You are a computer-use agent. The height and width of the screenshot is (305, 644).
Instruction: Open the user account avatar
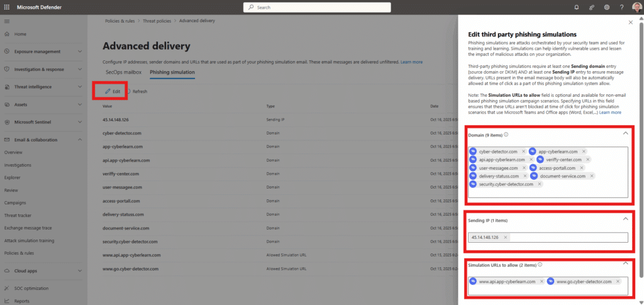[636, 8]
